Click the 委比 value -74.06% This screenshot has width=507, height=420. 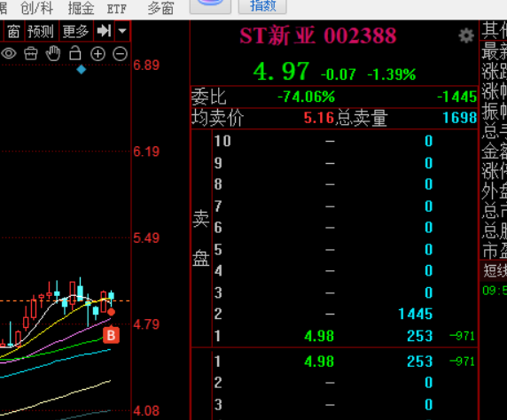pyautogui.click(x=306, y=97)
